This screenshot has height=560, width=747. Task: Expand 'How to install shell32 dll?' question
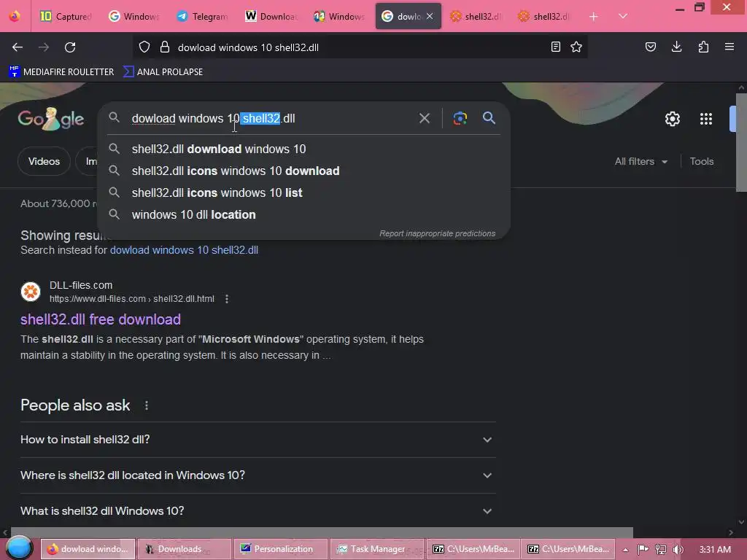click(x=258, y=440)
